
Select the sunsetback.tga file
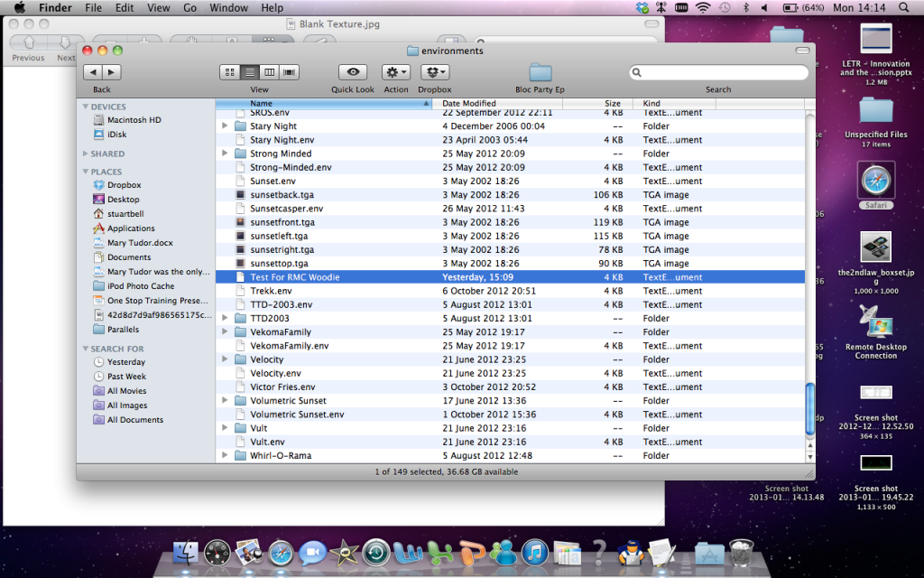(510, 195)
